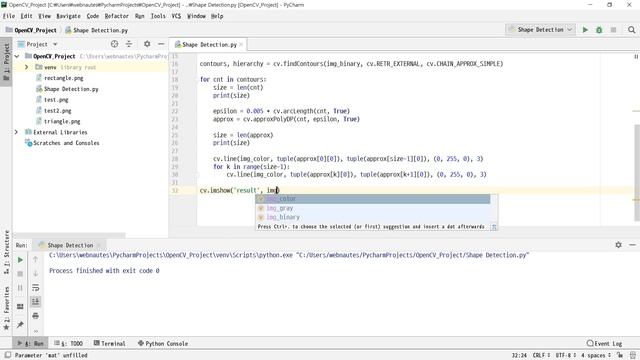
Task: Open line separator CRLF selector
Action: click(541, 356)
